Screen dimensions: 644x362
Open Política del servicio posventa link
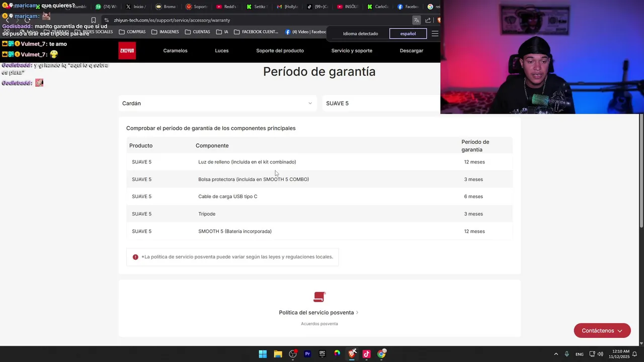318,313
